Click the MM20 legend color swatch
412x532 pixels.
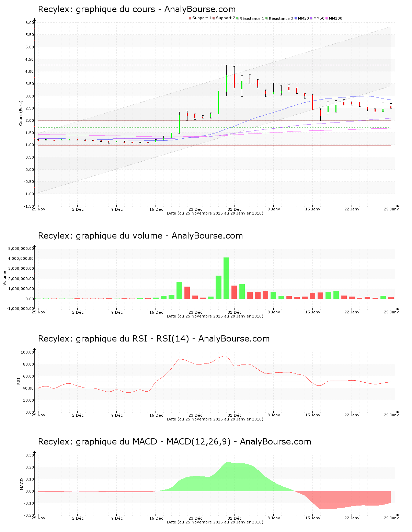(x=296, y=18)
